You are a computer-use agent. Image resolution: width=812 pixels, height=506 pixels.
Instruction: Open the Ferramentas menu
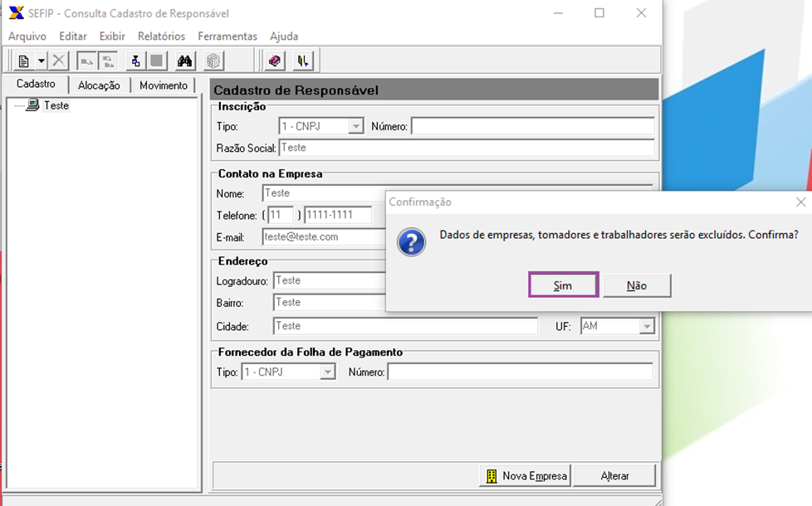pyautogui.click(x=227, y=36)
